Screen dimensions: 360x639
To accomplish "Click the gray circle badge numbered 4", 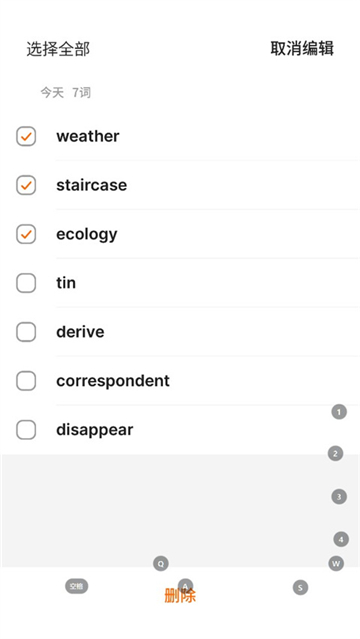I will point(341,539).
